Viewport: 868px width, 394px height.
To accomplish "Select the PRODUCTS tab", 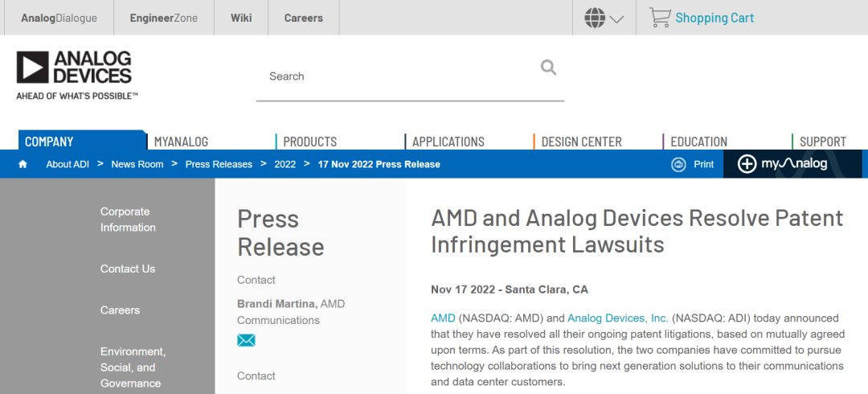I will pos(310,142).
